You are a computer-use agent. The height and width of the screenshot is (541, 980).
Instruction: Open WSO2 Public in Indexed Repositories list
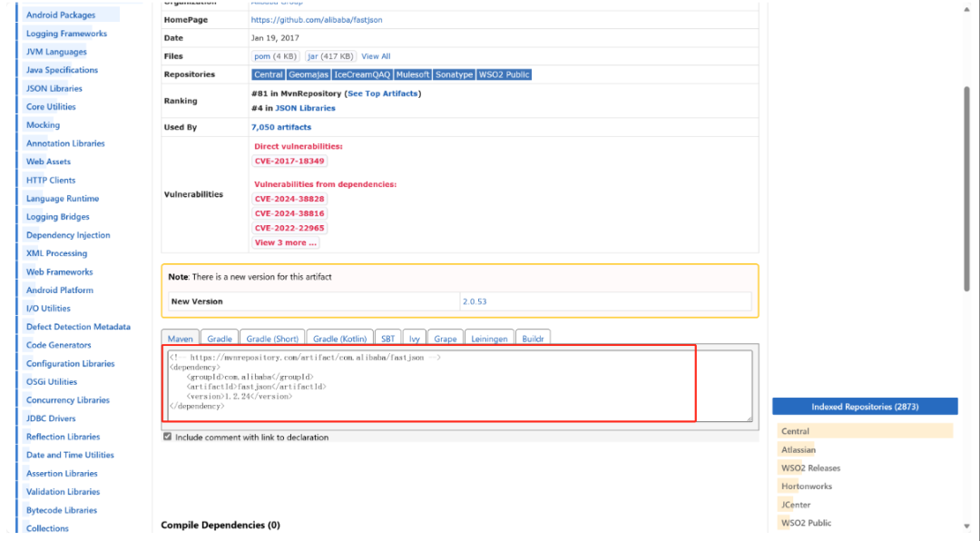pyautogui.click(x=807, y=523)
